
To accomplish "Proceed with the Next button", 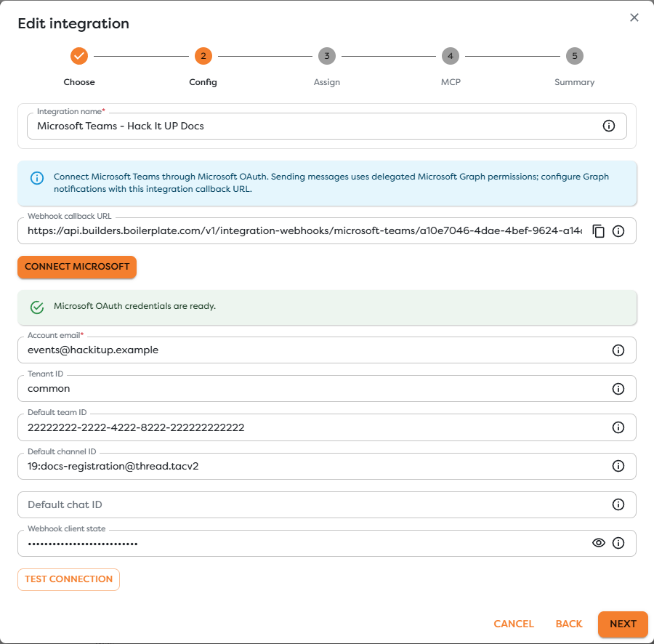I will point(623,624).
